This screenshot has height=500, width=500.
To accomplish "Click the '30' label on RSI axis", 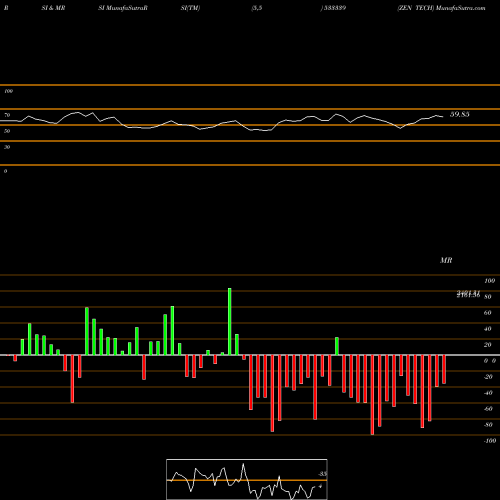I will 7,147.
